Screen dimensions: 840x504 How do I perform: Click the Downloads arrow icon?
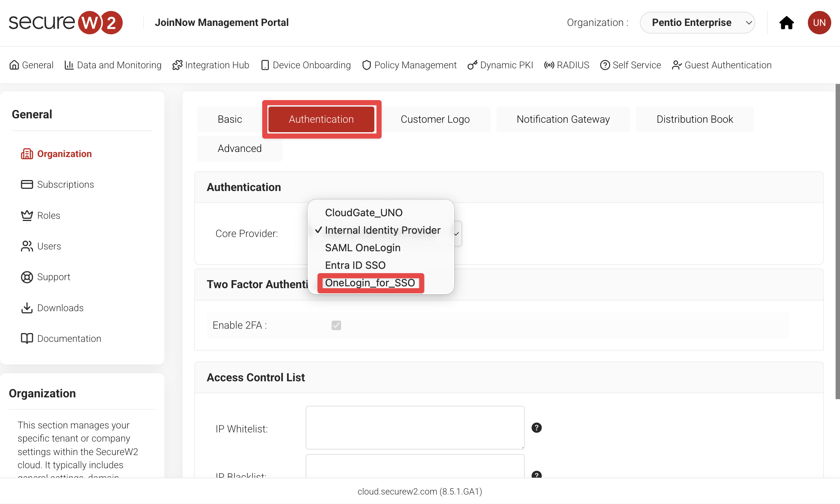[x=27, y=308]
